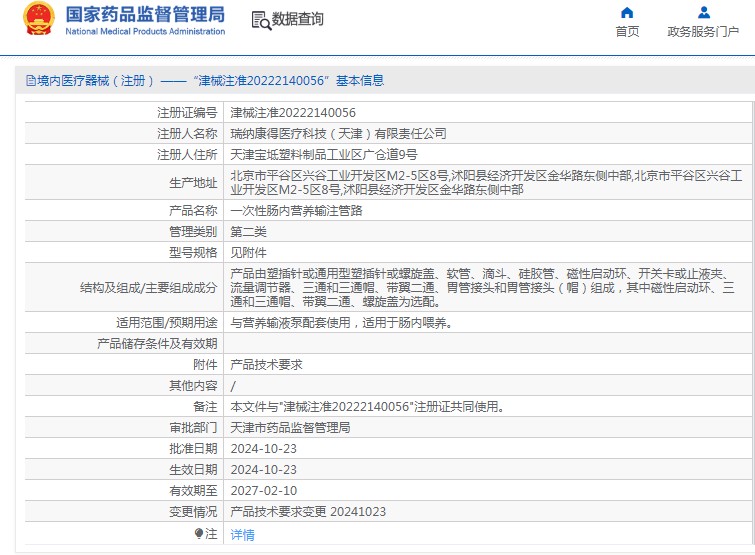The width and height of the screenshot is (755, 555).
Task: Select the 生效日期 value 2024-10-23
Action: pos(263,470)
